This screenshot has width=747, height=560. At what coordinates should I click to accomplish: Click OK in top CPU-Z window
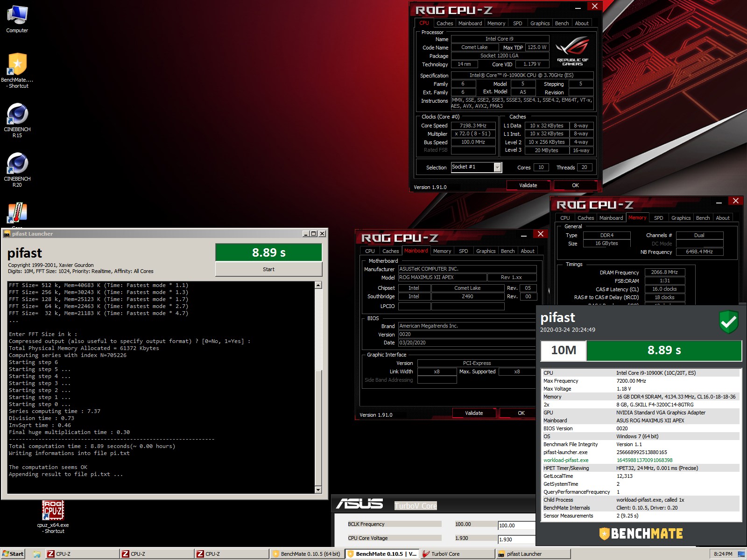[x=575, y=185]
